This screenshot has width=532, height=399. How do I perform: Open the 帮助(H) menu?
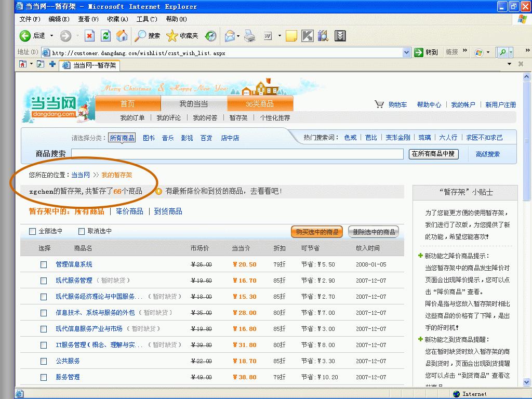(177, 19)
